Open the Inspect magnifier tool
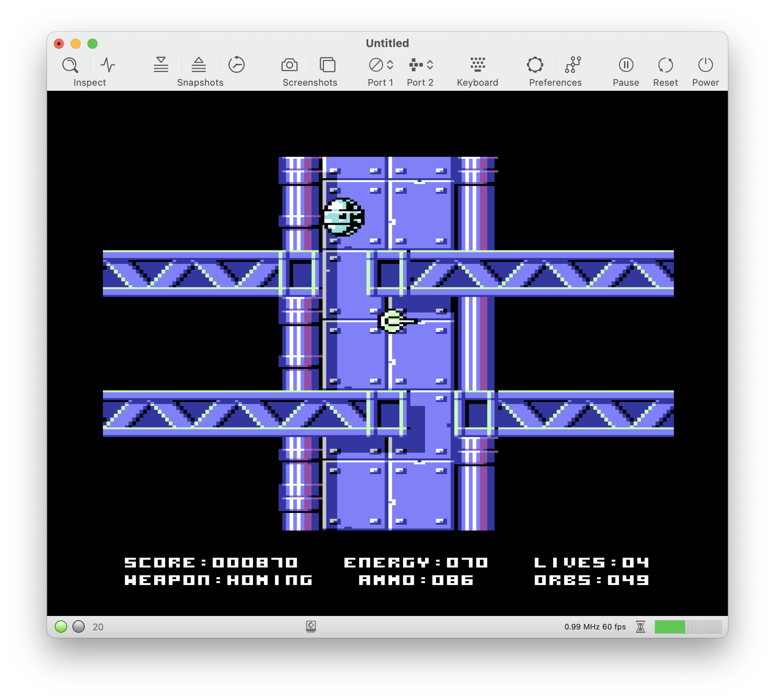Screen dimensions: 775x700 click(70, 65)
